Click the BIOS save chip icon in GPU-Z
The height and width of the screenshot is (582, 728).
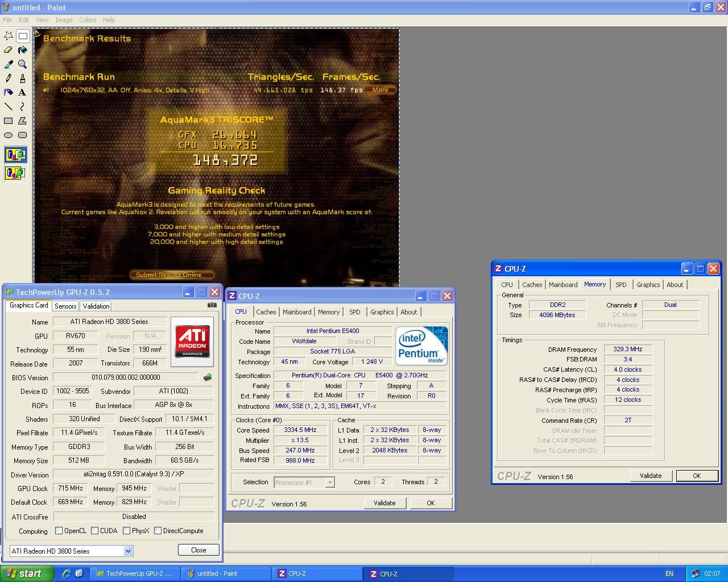(208, 377)
